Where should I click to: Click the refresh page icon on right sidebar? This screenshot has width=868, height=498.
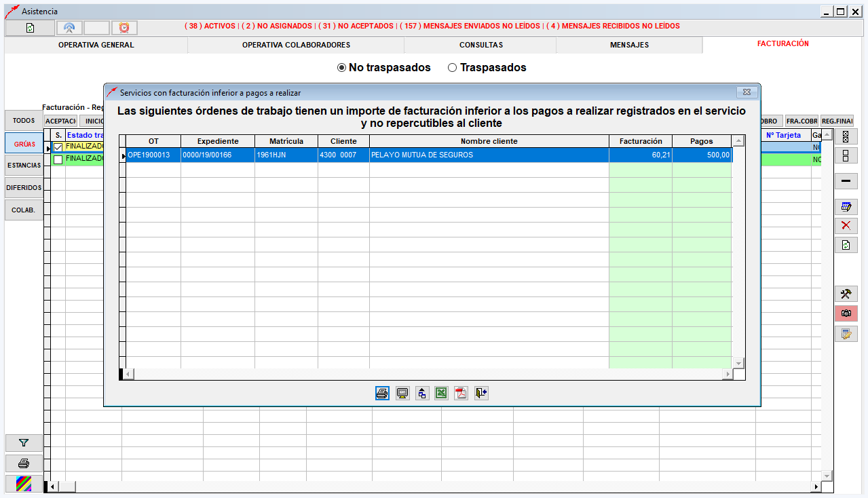846,245
